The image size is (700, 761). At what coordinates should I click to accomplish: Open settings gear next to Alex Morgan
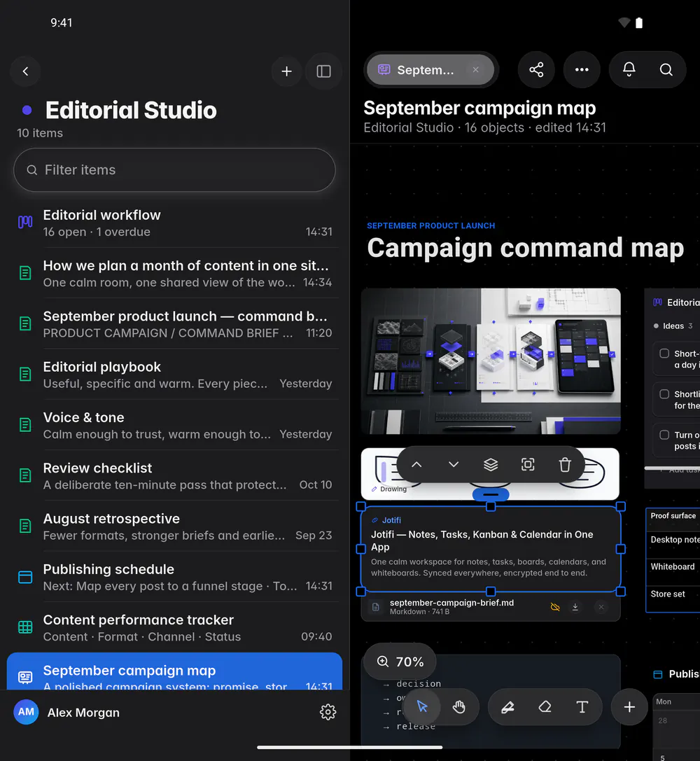point(328,712)
